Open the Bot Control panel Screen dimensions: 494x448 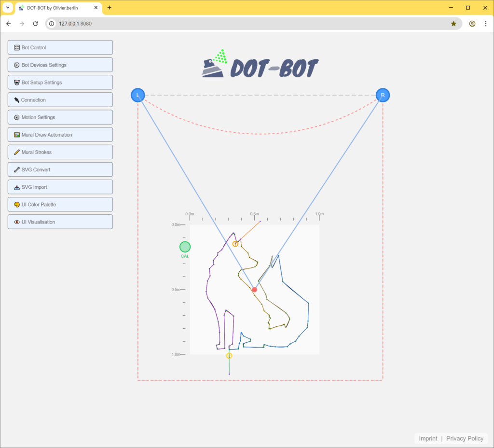click(x=60, y=48)
